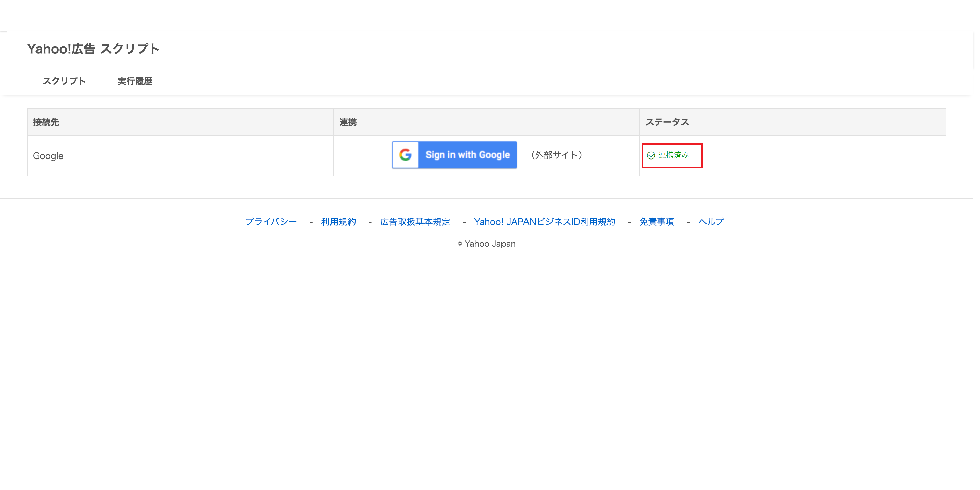980x490 pixels.
Task: Click the © Yahoo Japan copyright text
Action: (487, 243)
